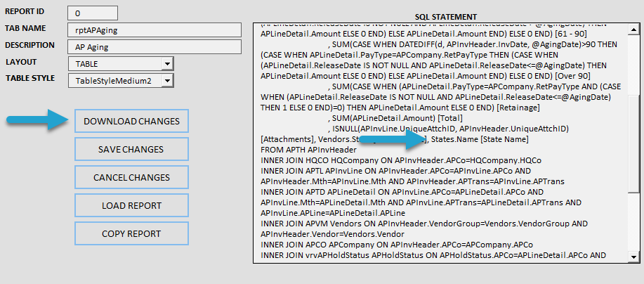Click the DOWNLOAD CHANGES button
The width and height of the screenshot is (644, 284).
(x=131, y=121)
